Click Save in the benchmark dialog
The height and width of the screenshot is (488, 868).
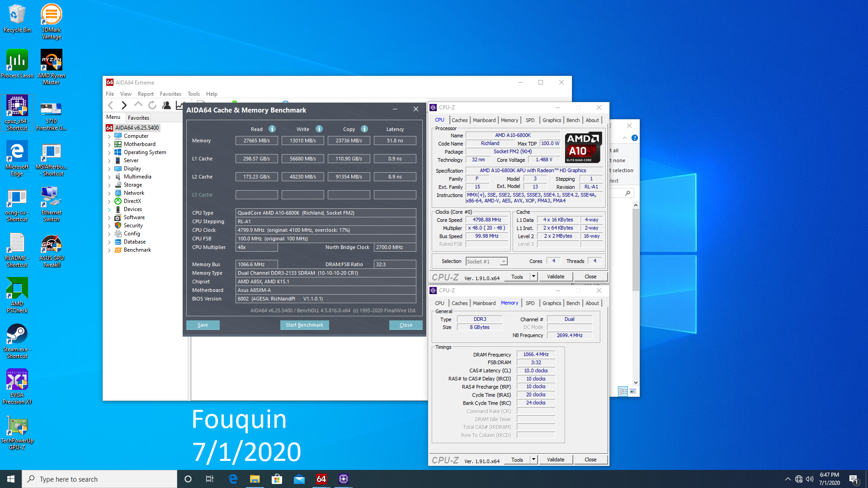203,325
